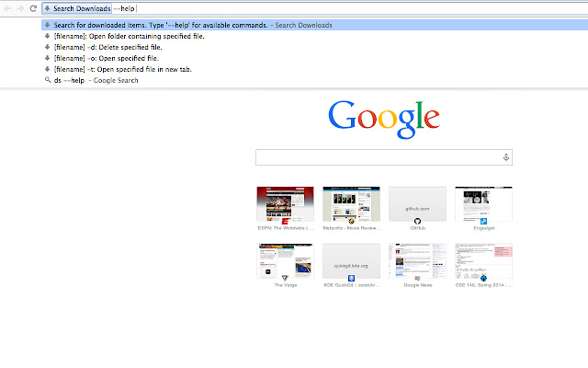Screen dimensions: 588x368
Task: Open the Google News thumbnail tile
Action: 417,261
